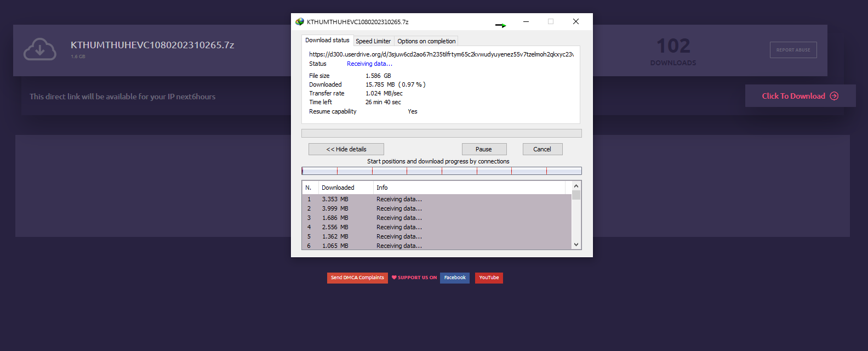Click the scroll up arrow in connections list

(x=576, y=186)
